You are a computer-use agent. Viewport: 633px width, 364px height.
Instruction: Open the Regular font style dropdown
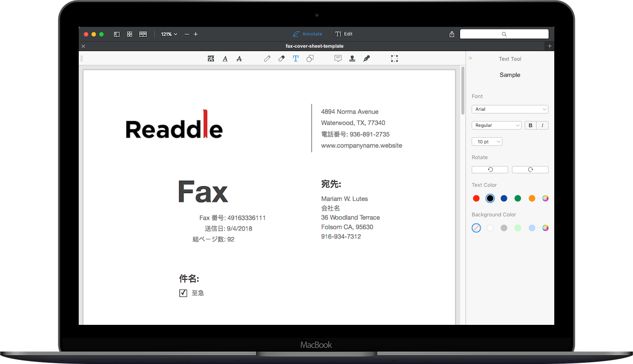[496, 126]
